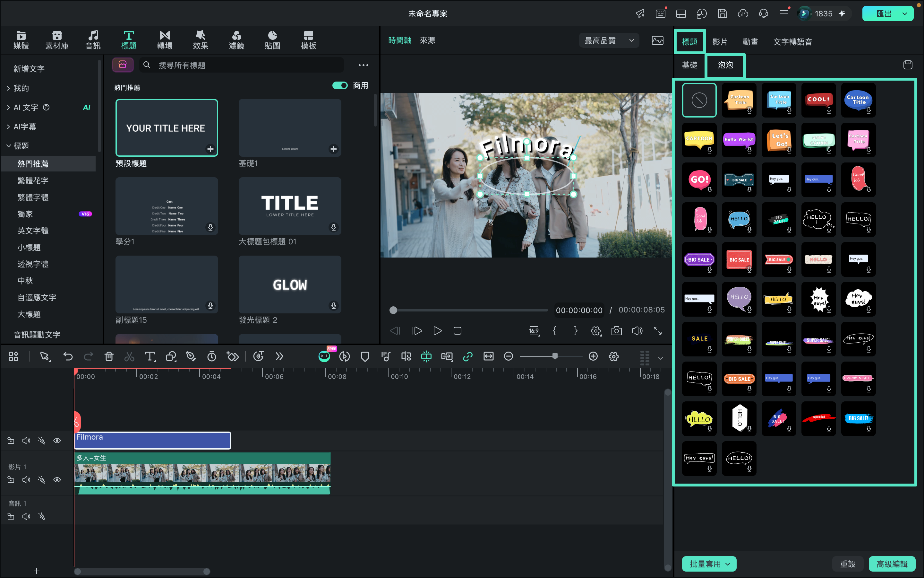Take a snapshot with the camera icon
This screenshot has width=924, height=578.
616,331
